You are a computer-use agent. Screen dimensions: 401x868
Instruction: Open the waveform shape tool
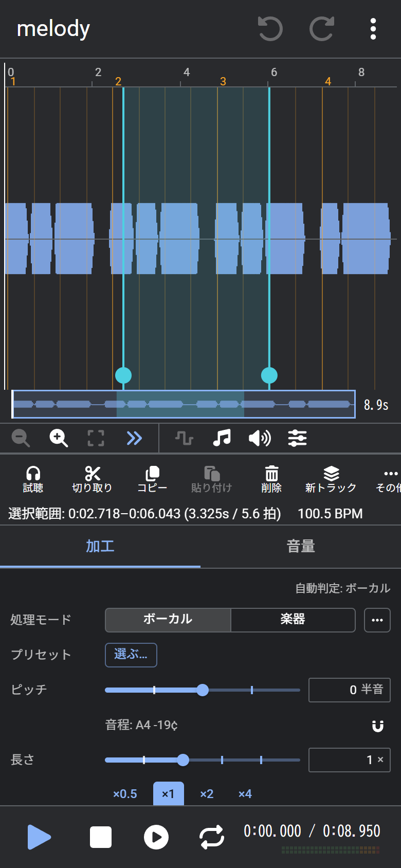click(184, 438)
